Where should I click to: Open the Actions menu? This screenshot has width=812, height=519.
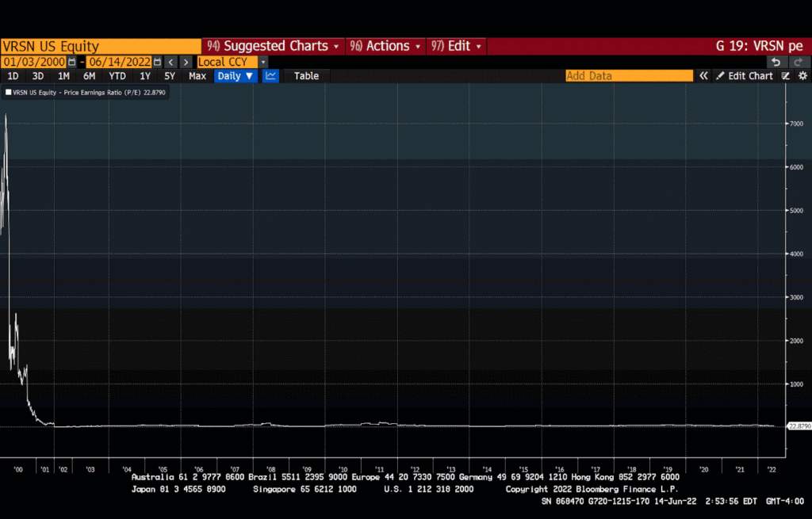click(385, 46)
